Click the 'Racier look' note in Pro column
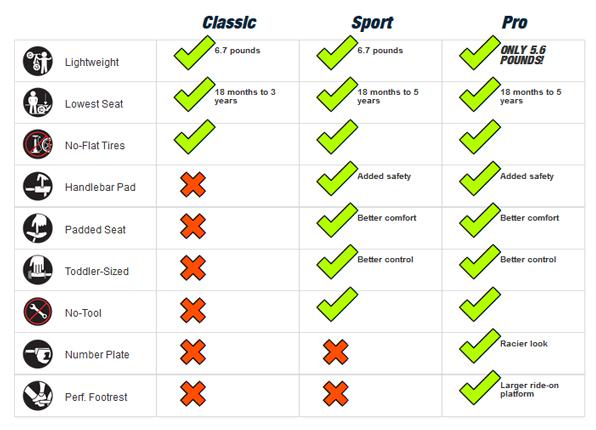This screenshot has width=596, height=430. click(x=524, y=344)
